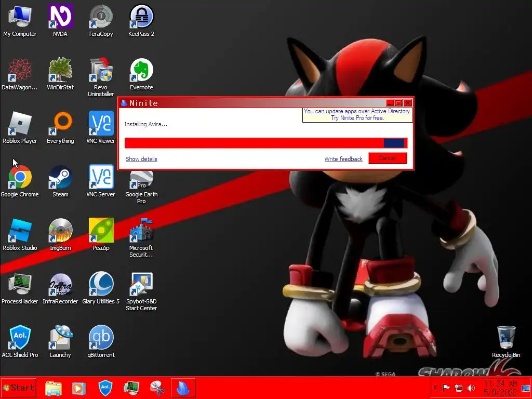The height and width of the screenshot is (399, 532).
Task: Open the Google Earth Pro shortcut
Action: pyautogui.click(x=141, y=187)
